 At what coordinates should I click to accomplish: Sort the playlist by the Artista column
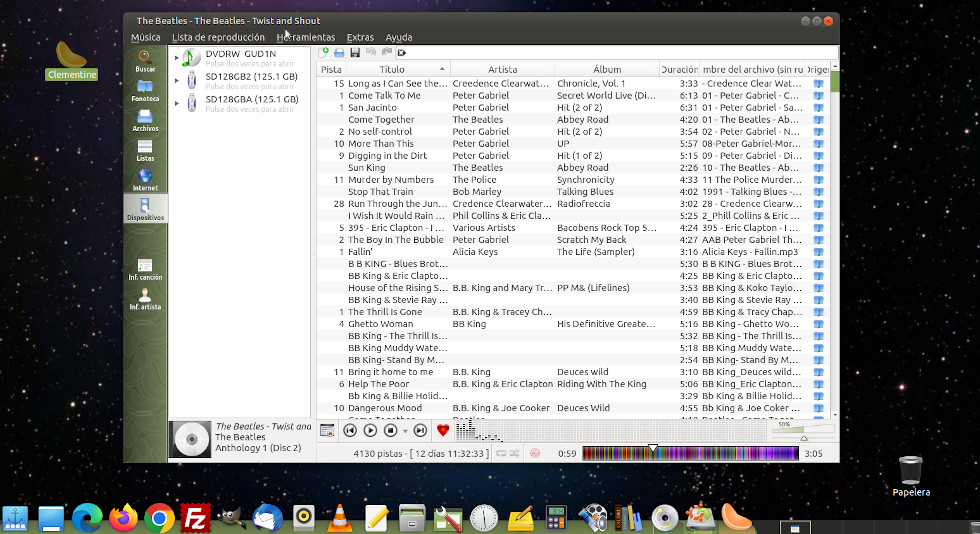coord(502,69)
